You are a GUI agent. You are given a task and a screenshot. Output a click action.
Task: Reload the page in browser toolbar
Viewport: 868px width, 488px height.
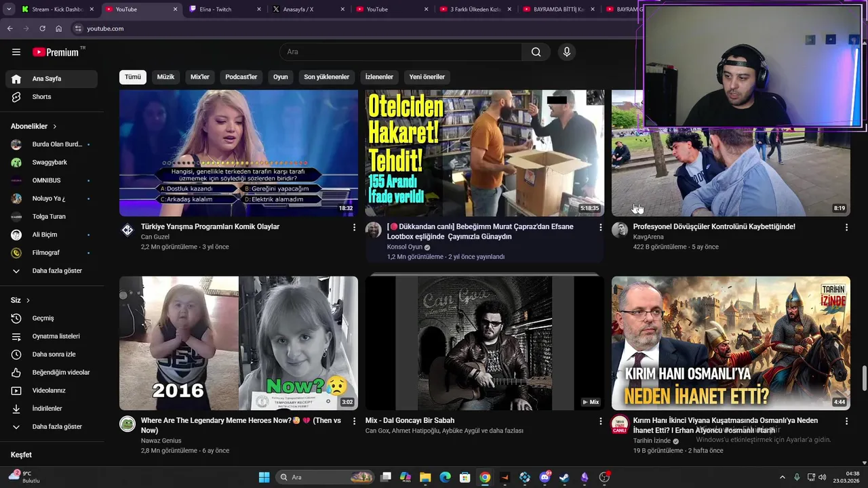point(42,28)
